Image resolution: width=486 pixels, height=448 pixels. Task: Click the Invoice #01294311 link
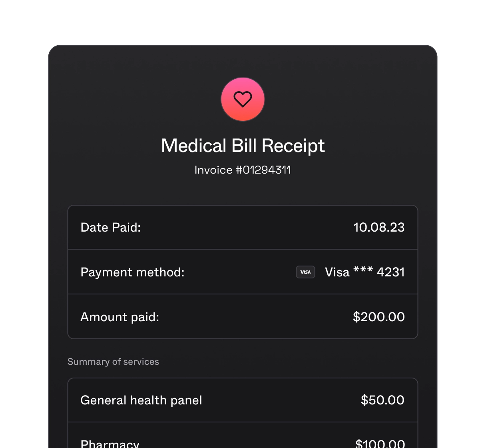pos(243,170)
